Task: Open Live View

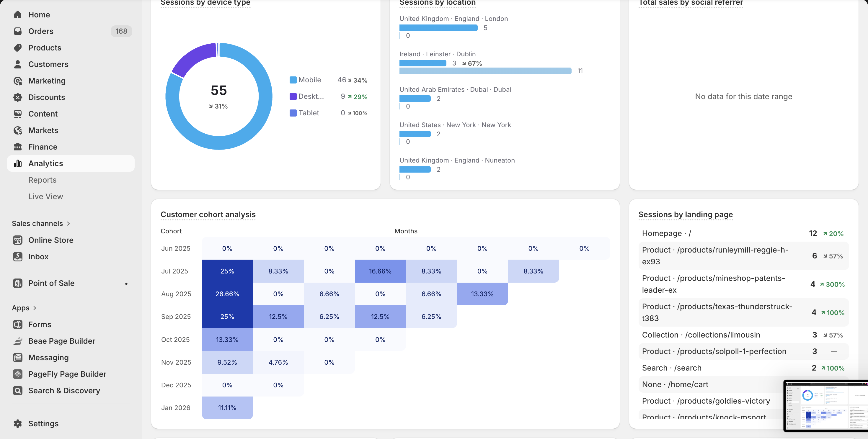Action: coord(45,196)
